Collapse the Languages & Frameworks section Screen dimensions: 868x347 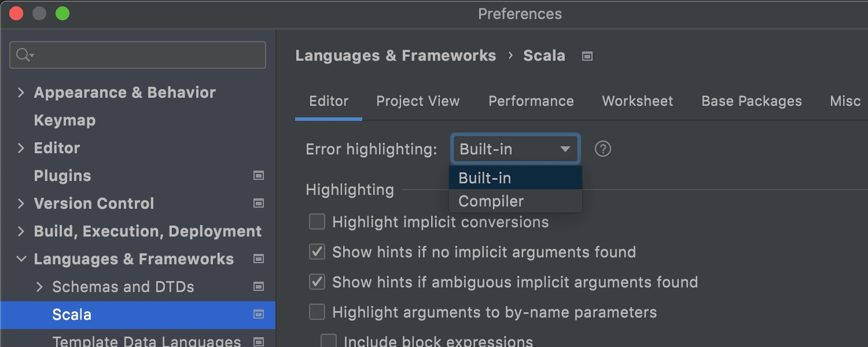pyautogui.click(x=21, y=259)
